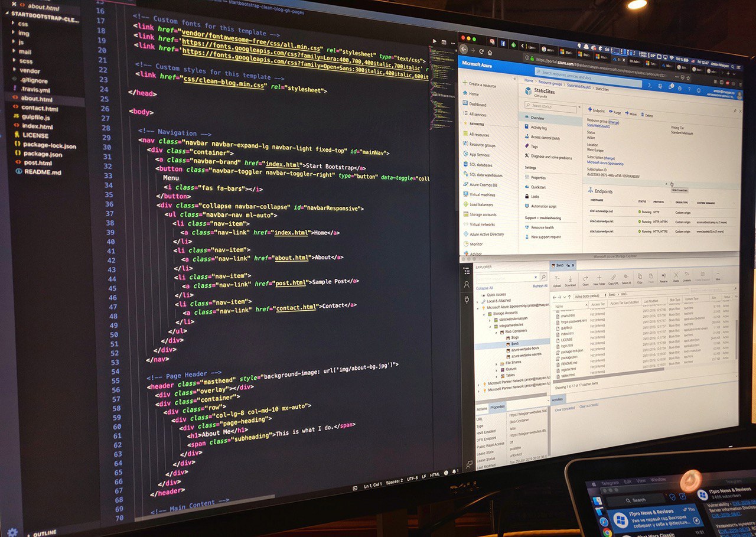Screen dimensions: 756x537
Task: Click split editor icon in VS Code
Action: pyautogui.click(x=443, y=42)
